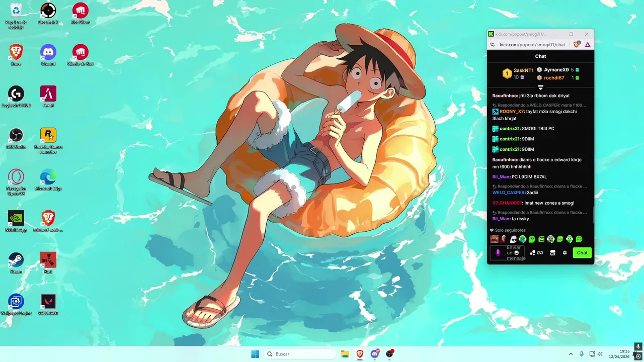Select the VALORANT desktop shortcut

[48, 304]
